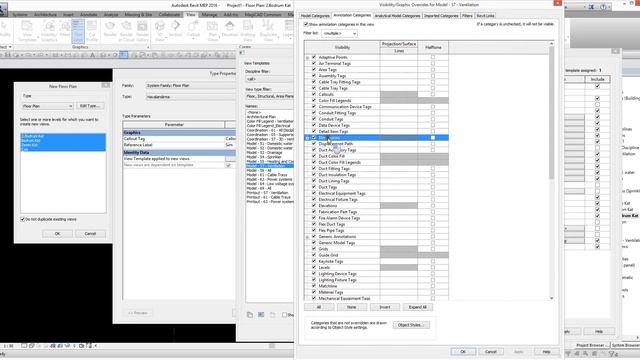Image resolution: width=640 pixels, height=360 pixels.
Task: Switch to the Analytical Model Categories tab
Action: (397, 16)
